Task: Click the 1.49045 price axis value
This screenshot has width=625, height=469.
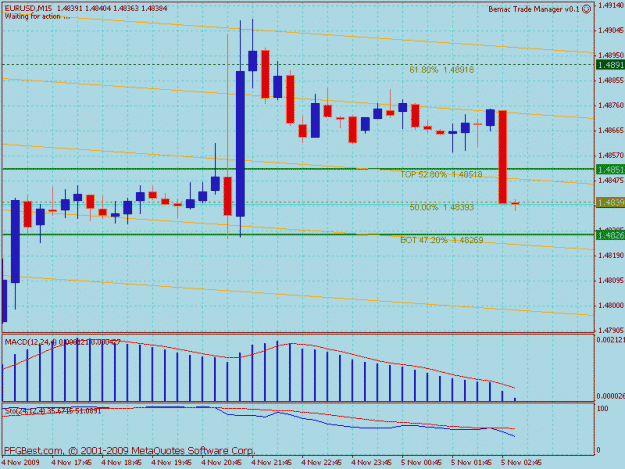Action: pos(611,30)
